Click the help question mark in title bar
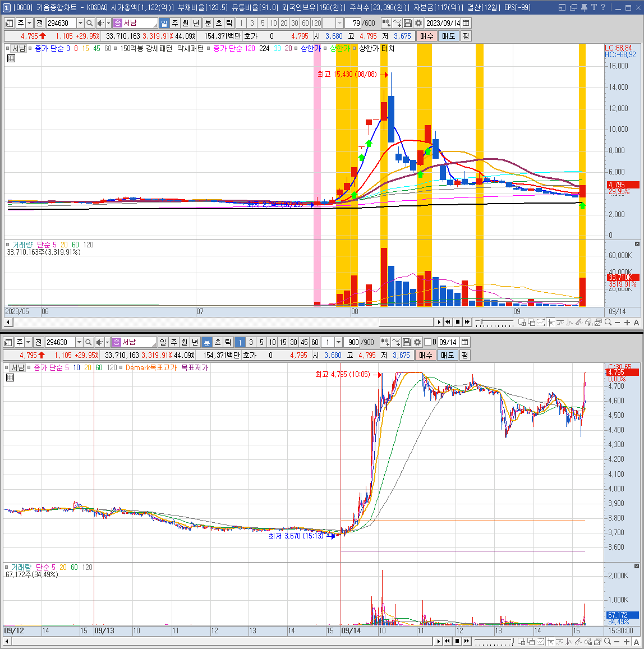 click(602, 7)
